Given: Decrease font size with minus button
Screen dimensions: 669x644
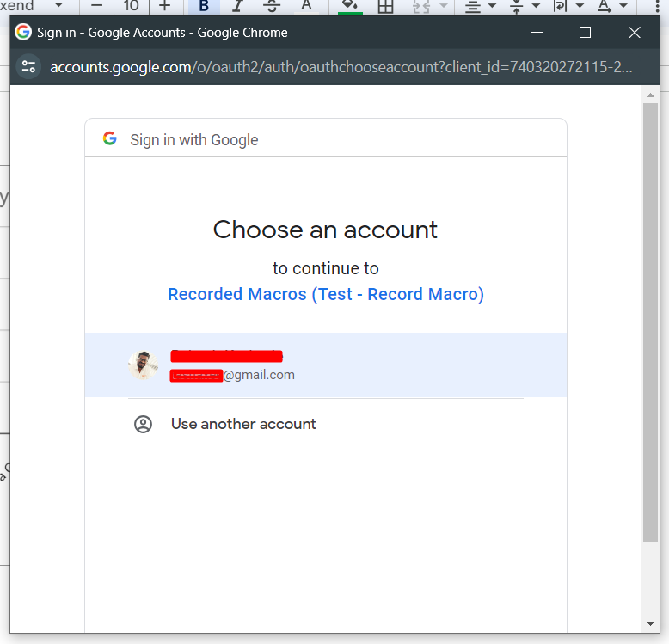Looking at the screenshot, I should click(x=97, y=5).
